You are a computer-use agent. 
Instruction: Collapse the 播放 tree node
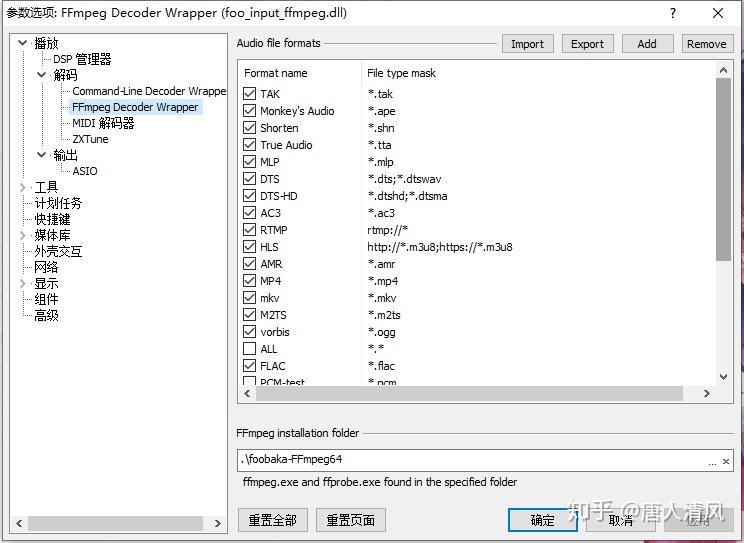click(22, 43)
